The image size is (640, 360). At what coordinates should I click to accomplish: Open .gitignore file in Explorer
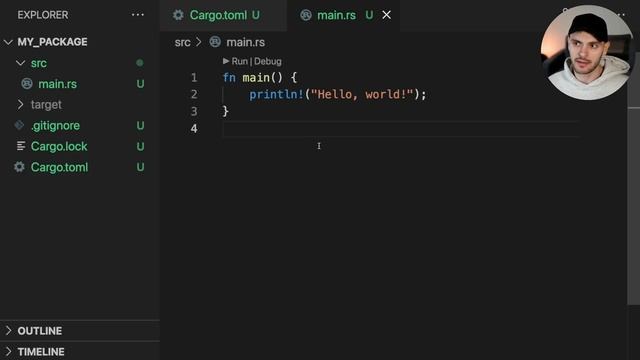(x=55, y=125)
